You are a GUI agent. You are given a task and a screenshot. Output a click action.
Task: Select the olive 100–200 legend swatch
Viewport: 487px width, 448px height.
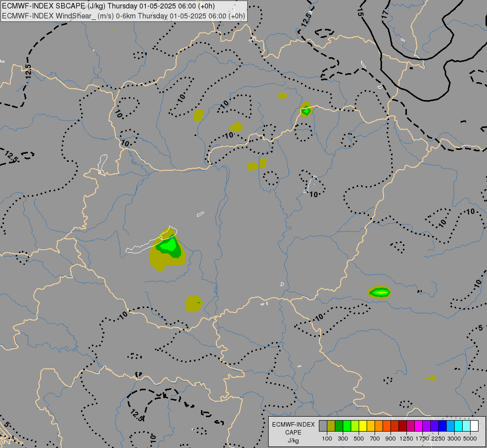pos(331,426)
